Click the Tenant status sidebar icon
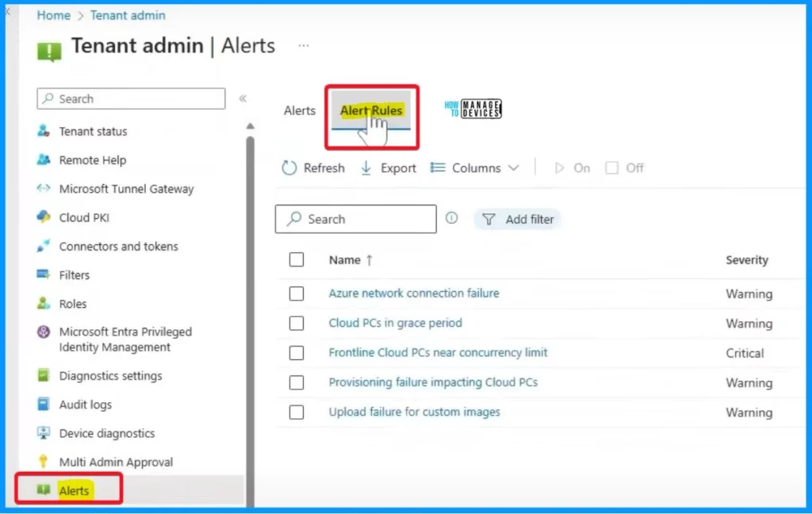The image size is (812, 514). [44, 131]
